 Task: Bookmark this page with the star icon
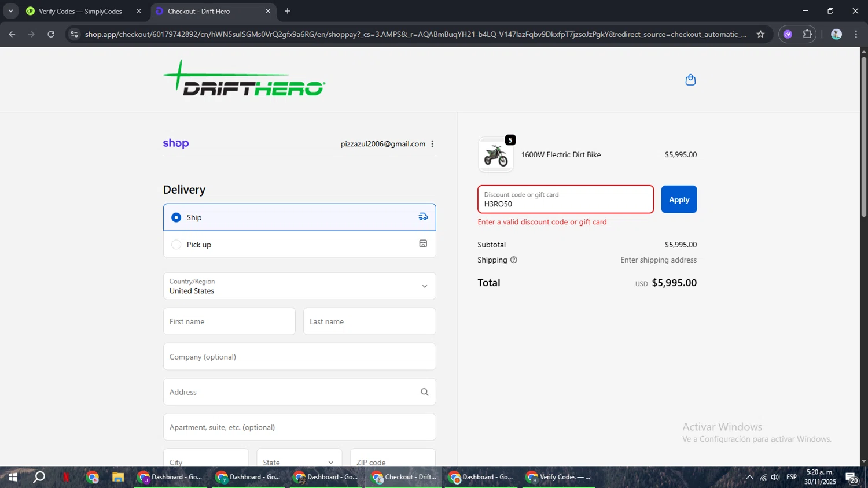[760, 34]
